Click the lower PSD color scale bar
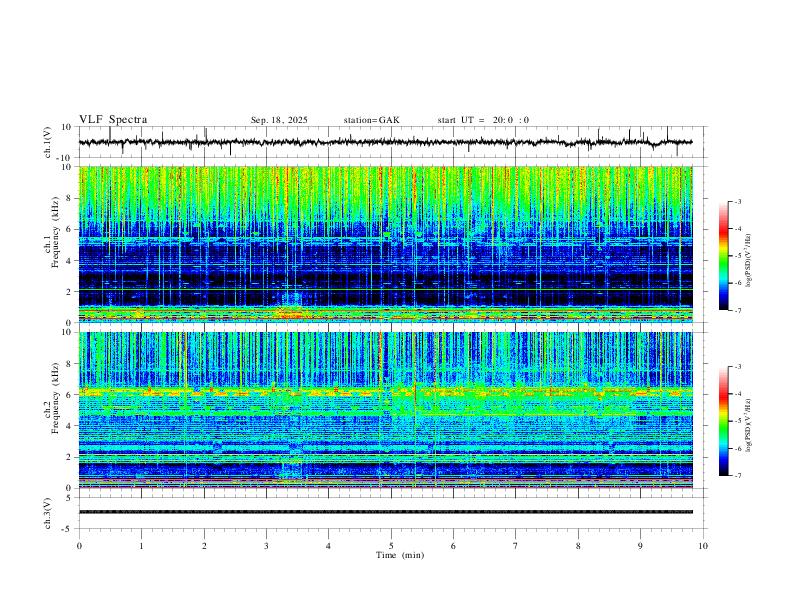This screenshot has height=612, width=792. pyautogui.click(x=723, y=421)
